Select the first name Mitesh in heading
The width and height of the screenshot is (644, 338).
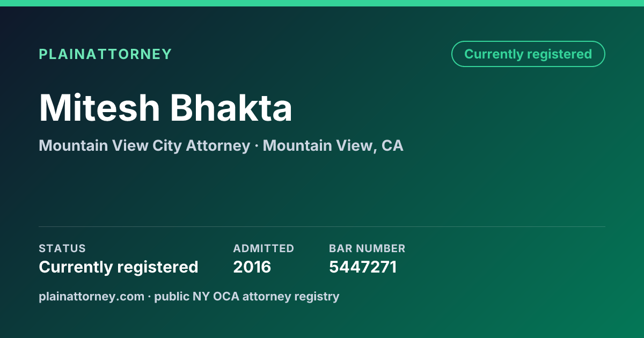(x=100, y=108)
